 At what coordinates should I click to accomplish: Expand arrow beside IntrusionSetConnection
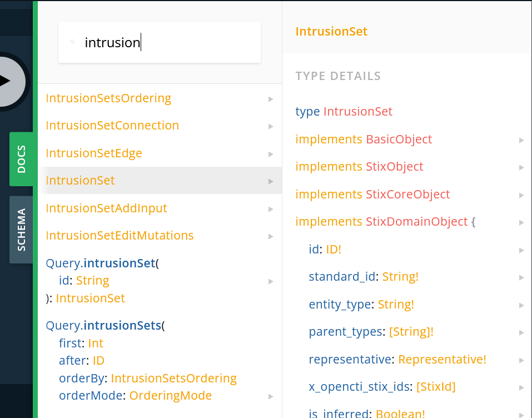(x=271, y=127)
